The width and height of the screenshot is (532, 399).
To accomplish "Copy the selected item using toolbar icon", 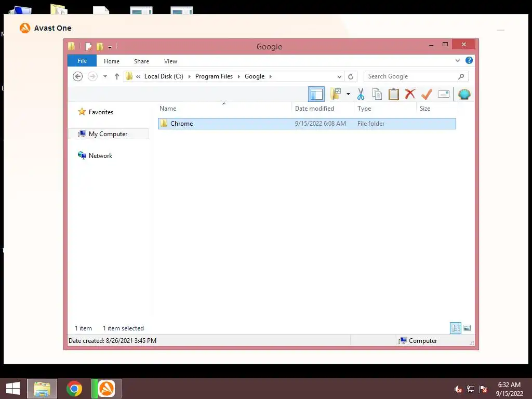I will pos(377,94).
